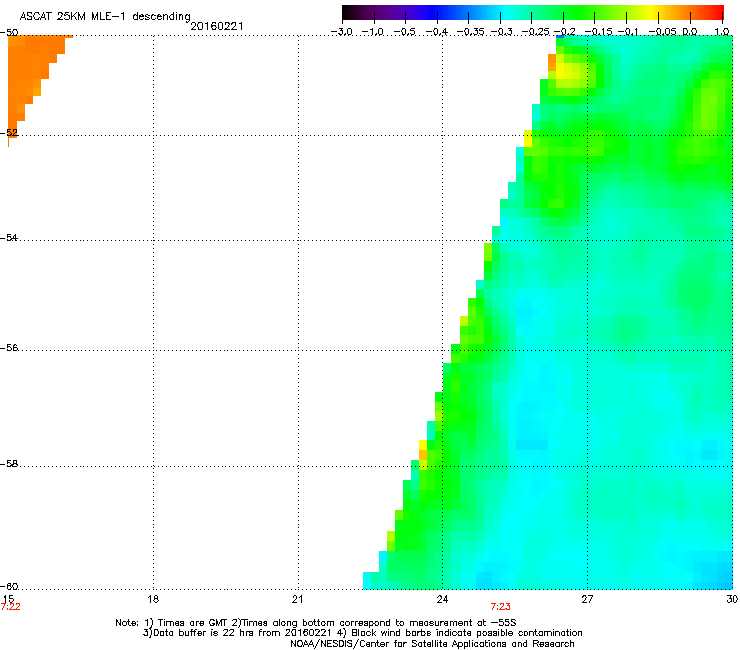Click the -52 latitude axis label
This screenshot has height=650, width=740.
9,133
